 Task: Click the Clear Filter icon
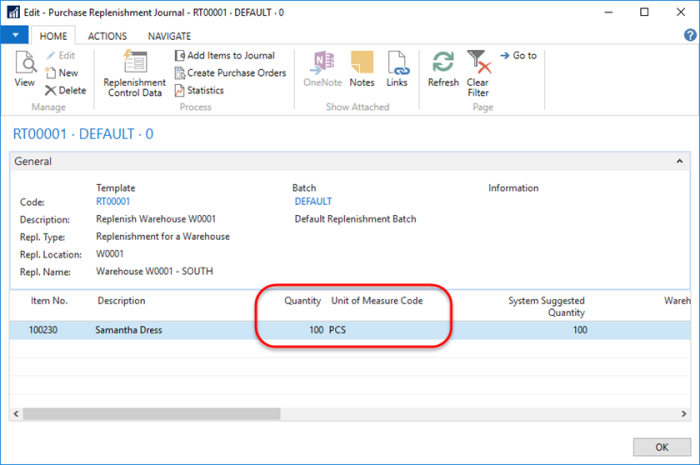pyautogui.click(x=478, y=70)
